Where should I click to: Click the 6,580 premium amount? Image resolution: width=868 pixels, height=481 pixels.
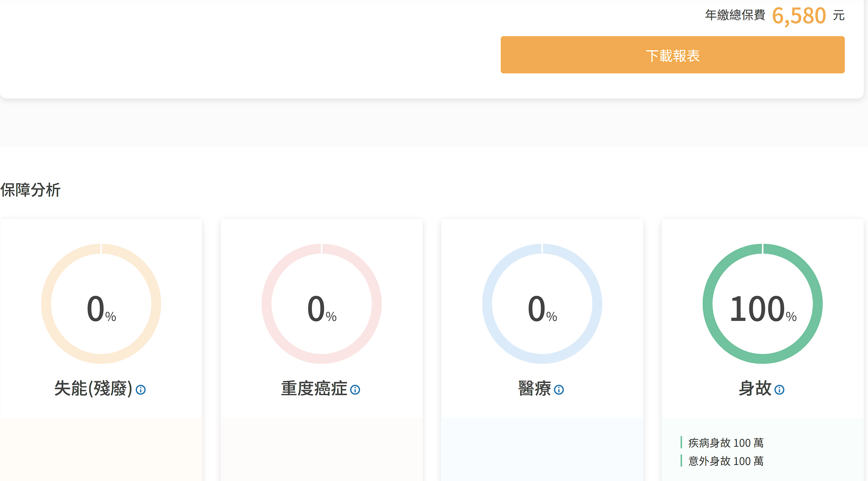tap(799, 16)
